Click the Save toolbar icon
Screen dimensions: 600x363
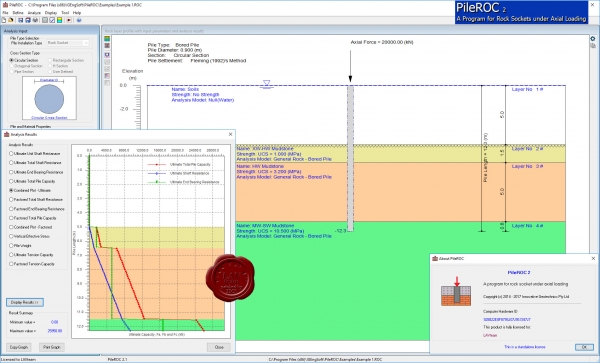(x=21, y=20)
